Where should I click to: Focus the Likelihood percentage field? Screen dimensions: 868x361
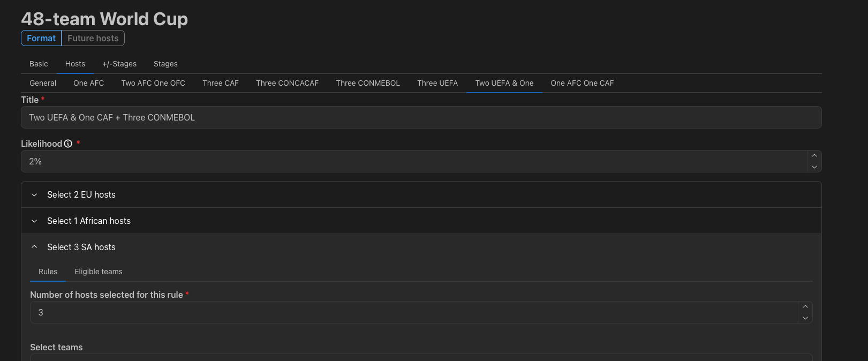413,161
